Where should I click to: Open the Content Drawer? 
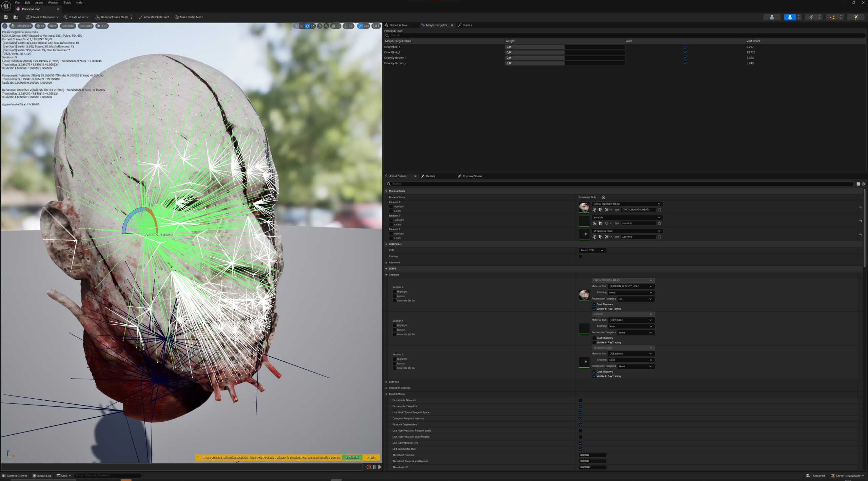click(15, 476)
